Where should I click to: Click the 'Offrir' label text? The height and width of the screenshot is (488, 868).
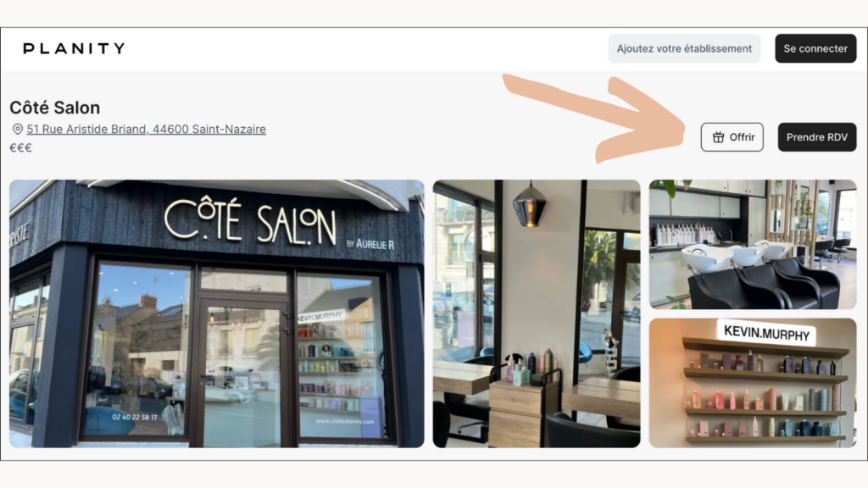coord(742,137)
